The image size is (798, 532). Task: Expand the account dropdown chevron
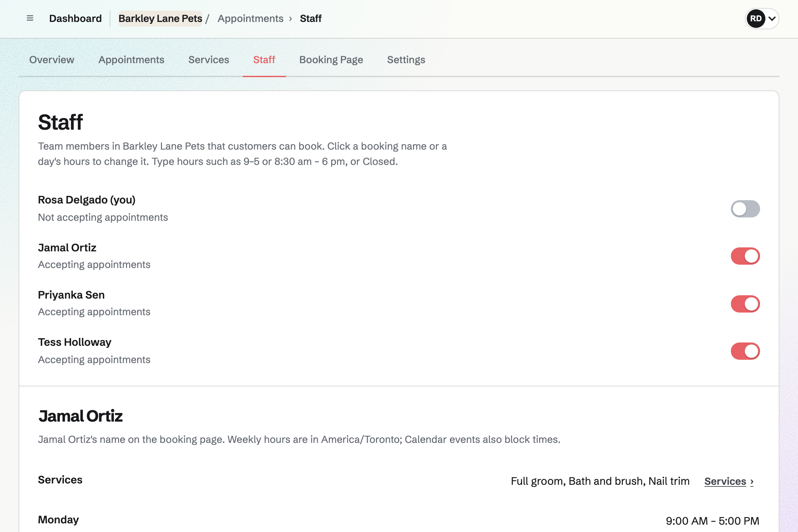tap(772, 18)
